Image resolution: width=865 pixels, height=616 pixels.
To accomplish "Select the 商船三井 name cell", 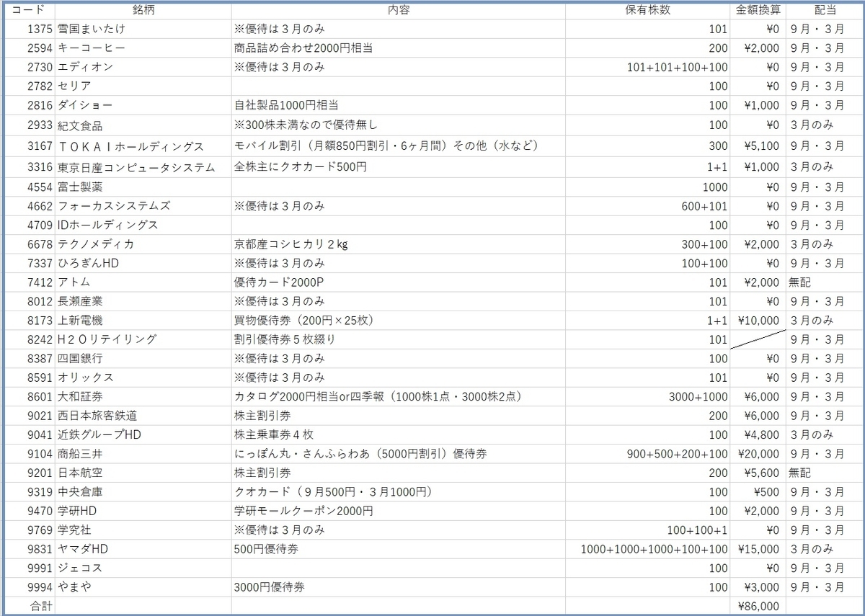I will click(143, 454).
